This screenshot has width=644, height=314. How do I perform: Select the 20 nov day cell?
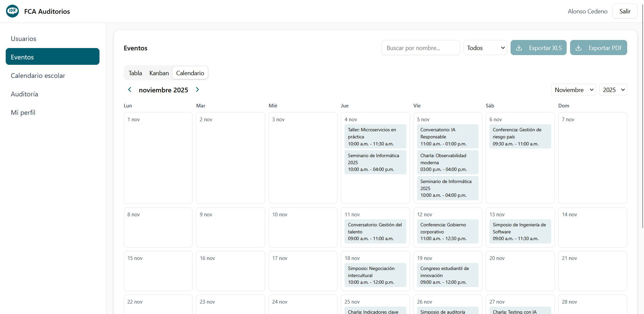click(x=520, y=271)
